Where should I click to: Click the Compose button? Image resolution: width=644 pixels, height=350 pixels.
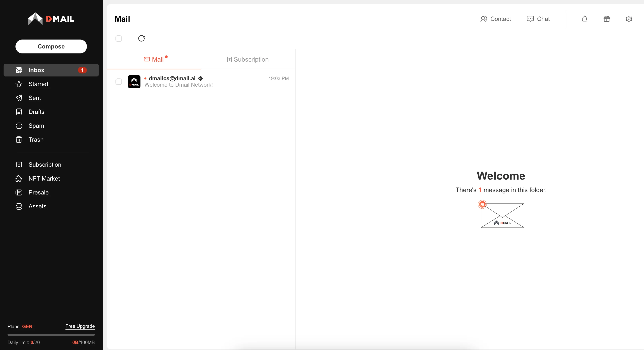click(51, 46)
